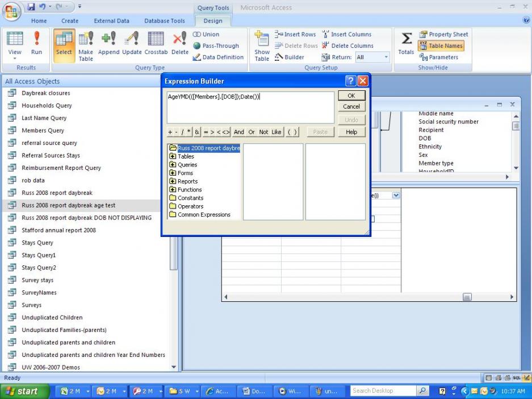The height and width of the screenshot is (399, 532).
Task: Select the Union query option
Action: [206, 34]
